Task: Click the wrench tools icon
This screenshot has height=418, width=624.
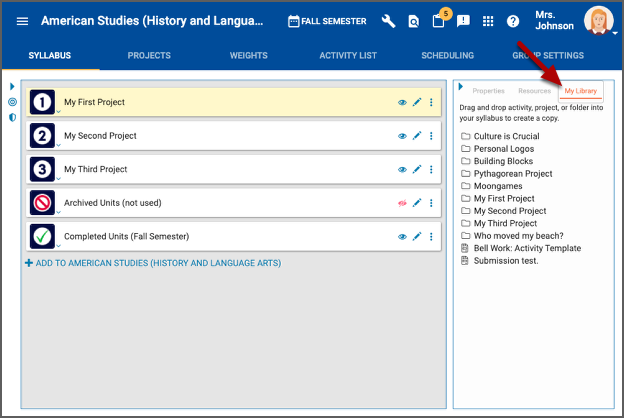Action: (388, 21)
